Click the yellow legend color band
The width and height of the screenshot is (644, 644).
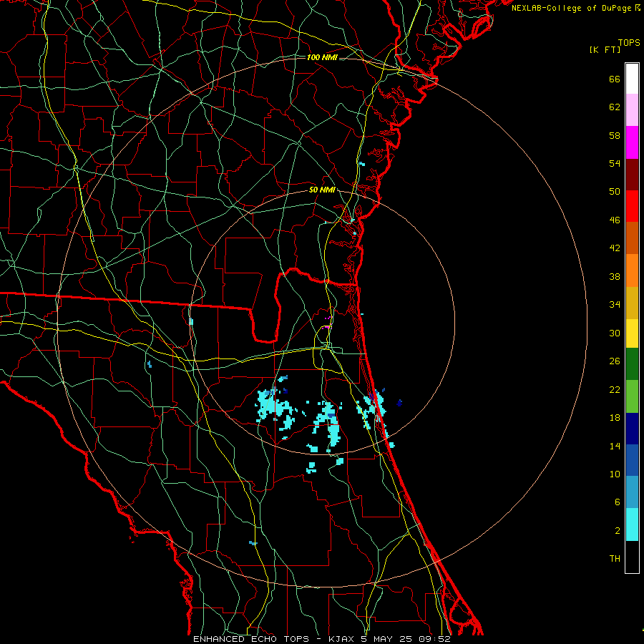point(632,333)
